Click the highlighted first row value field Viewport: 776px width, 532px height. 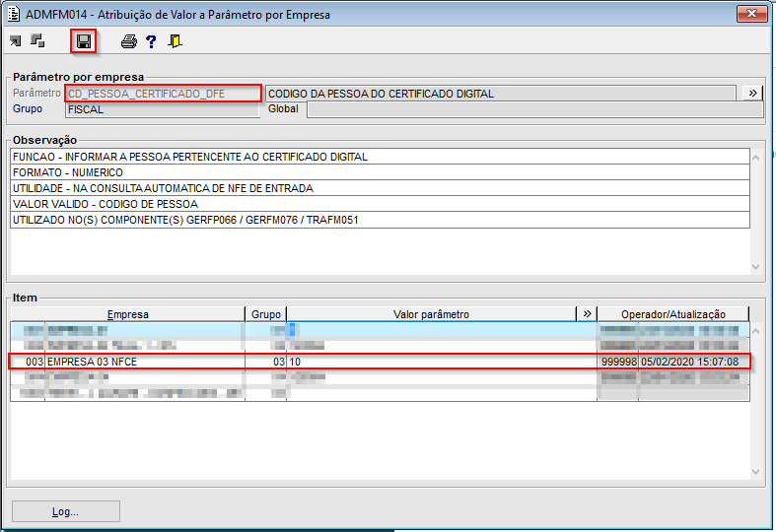[x=442, y=330]
